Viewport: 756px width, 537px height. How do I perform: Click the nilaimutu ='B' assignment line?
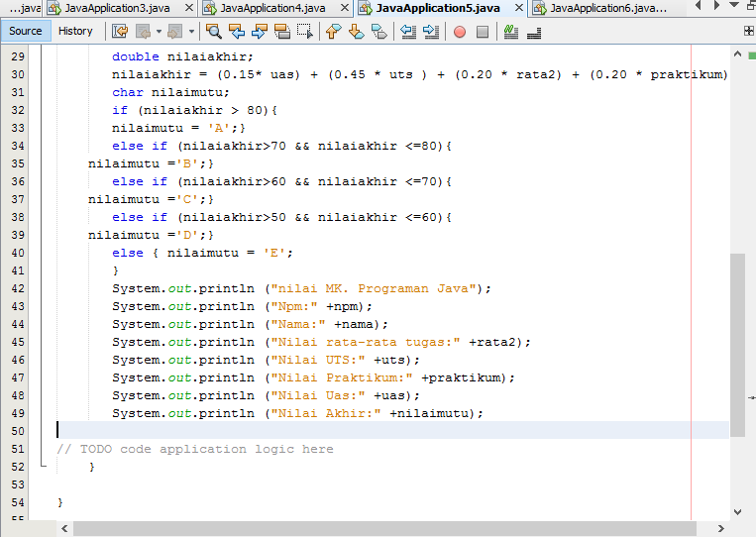tap(151, 163)
